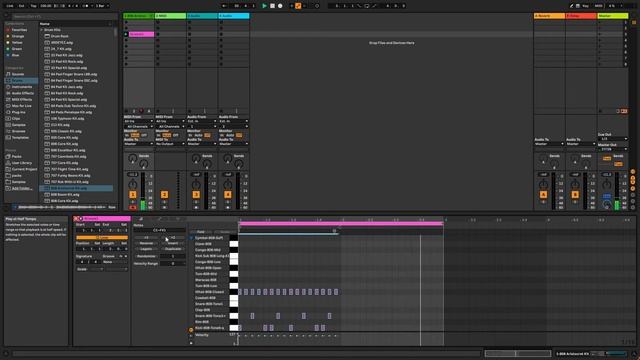
Task: Select the Green collection tag
Action: pos(17,49)
